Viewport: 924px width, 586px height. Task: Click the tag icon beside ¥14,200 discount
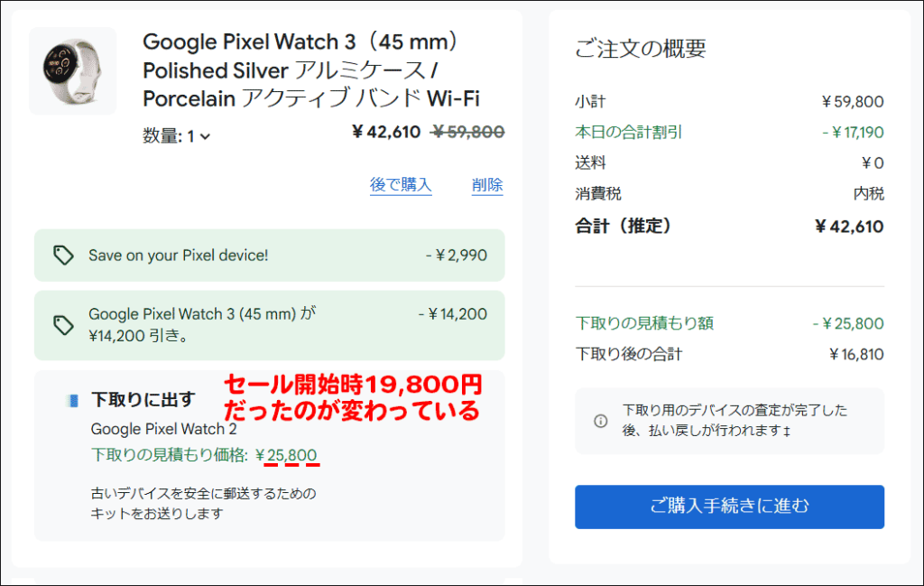click(63, 325)
